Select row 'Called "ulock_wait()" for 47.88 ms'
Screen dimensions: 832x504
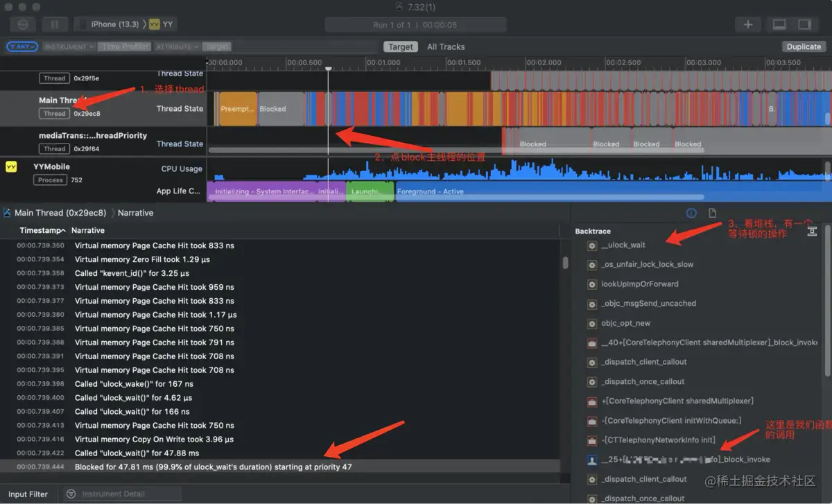coord(279,453)
